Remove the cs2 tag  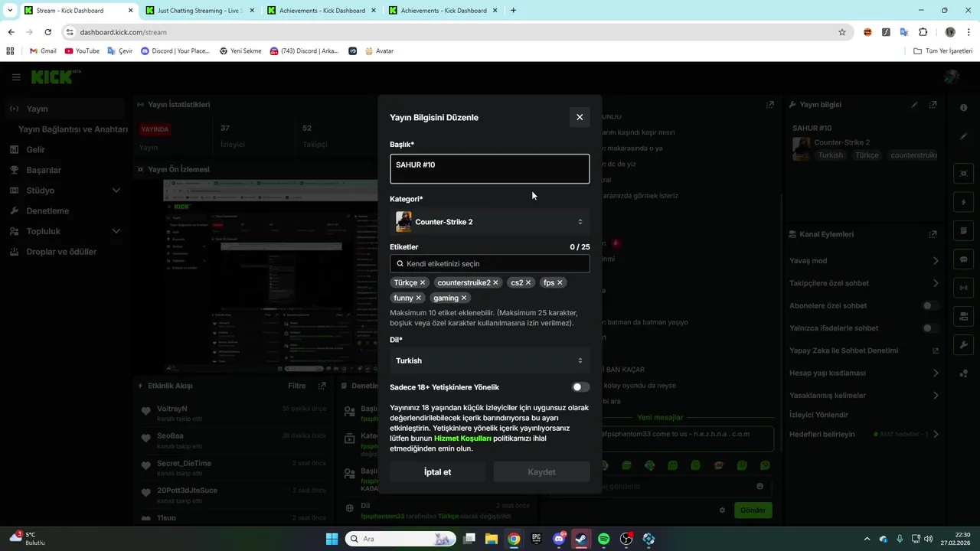[528, 282]
